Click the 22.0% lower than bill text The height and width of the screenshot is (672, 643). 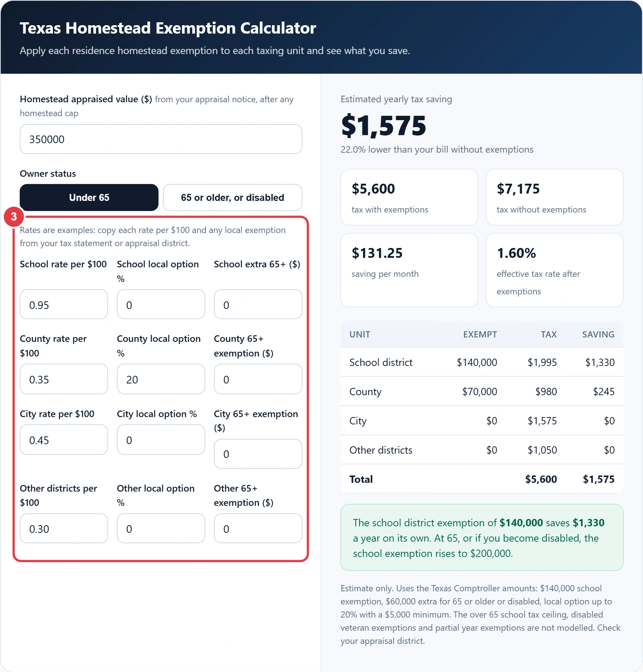[437, 149]
